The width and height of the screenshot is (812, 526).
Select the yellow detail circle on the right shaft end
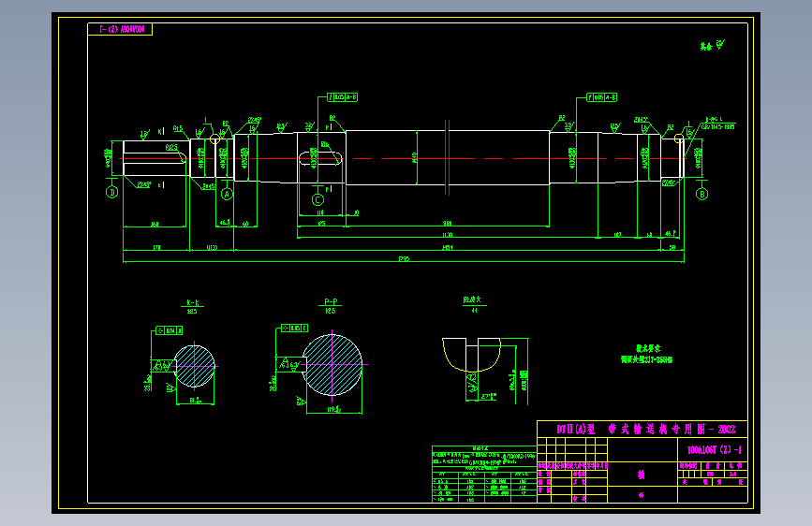pyautogui.click(x=679, y=139)
